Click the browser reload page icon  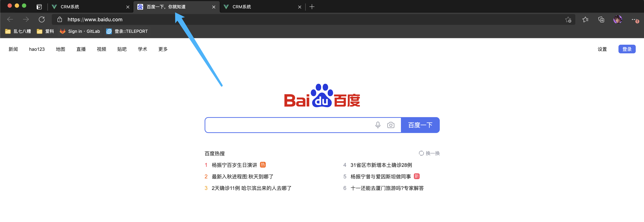[x=42, y=19]
